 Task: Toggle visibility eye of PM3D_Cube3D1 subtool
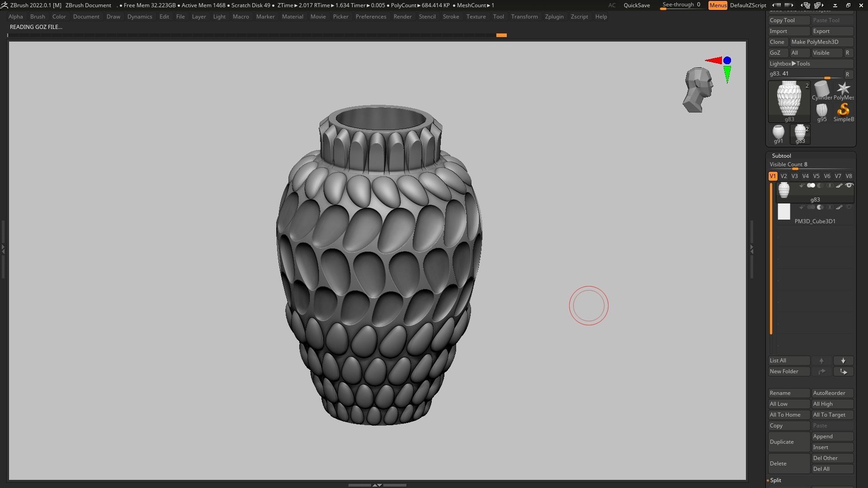pos(849,207)
